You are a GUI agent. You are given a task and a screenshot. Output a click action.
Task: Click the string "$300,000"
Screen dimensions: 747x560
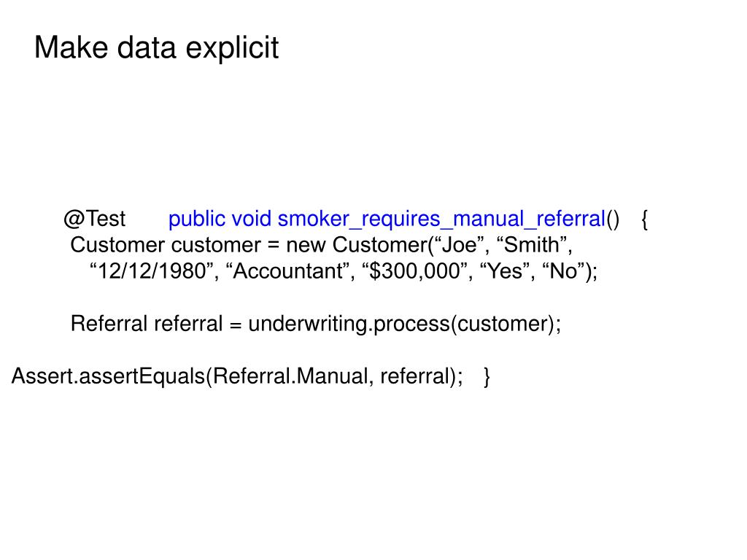coord(414,271)
